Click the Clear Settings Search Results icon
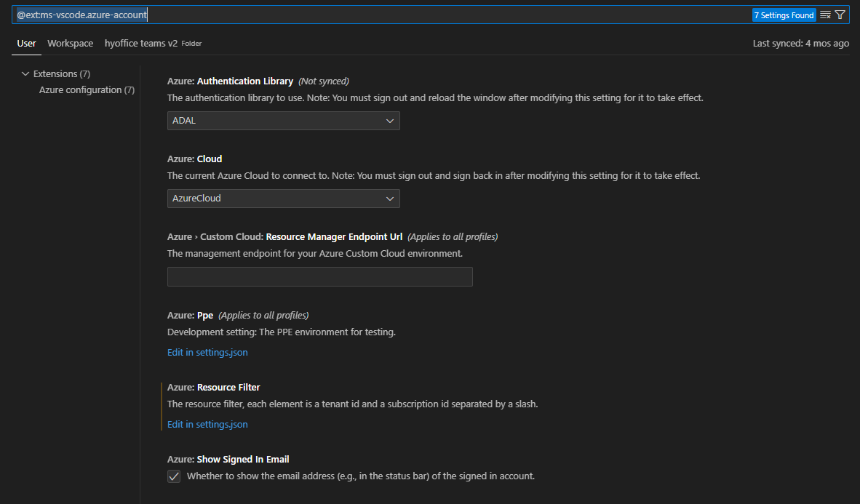Screen dimensions: 860x504 pos(827,14)
